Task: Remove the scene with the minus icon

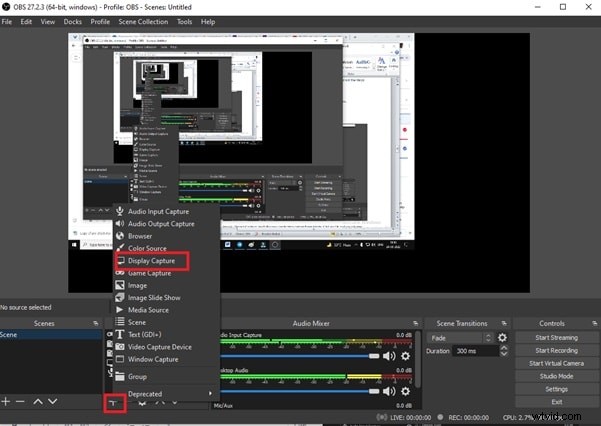Action: (20, 401)
